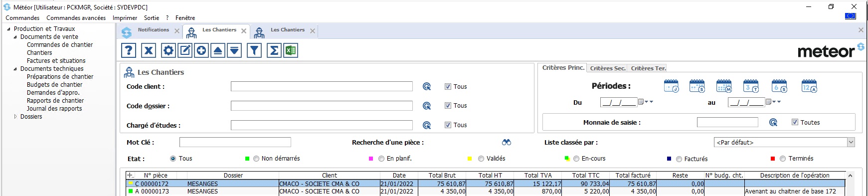Screen dimensions: 868x196
Task: Expand the Dossiers tree node
Action: pyautogui.click(x=15, y=117)
